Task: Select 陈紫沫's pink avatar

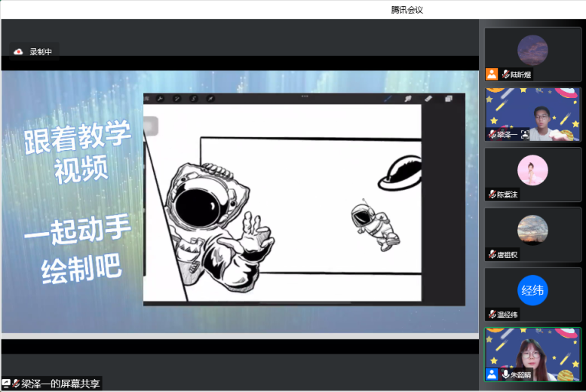Action: click(532, 170)
